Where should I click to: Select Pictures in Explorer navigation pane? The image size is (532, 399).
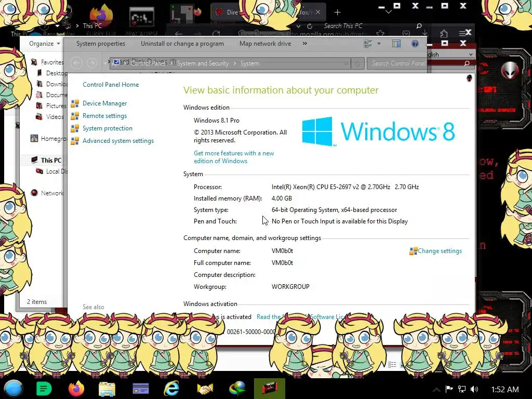point(56,105)
